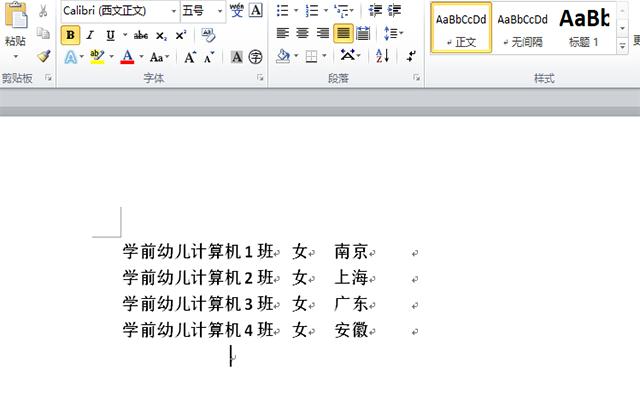Open the underline style dropdown arrow
This screenshot has height=420, width=640.
(125, 36)
